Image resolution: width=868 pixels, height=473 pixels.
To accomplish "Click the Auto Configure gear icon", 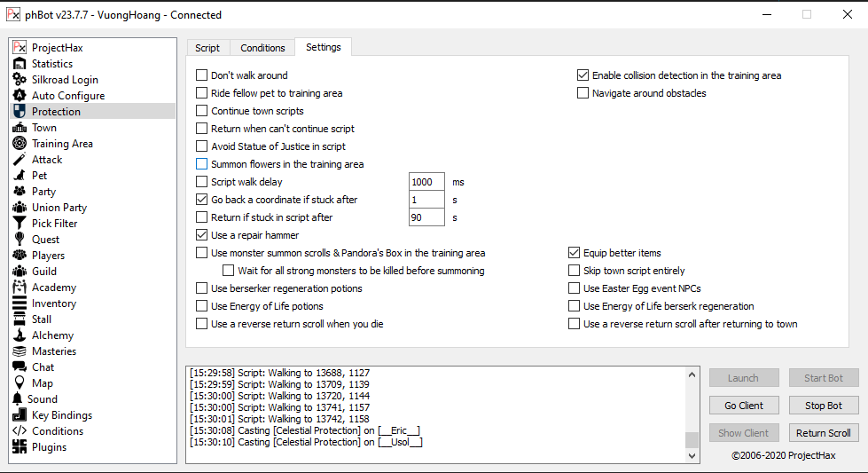I will [20, 96].
